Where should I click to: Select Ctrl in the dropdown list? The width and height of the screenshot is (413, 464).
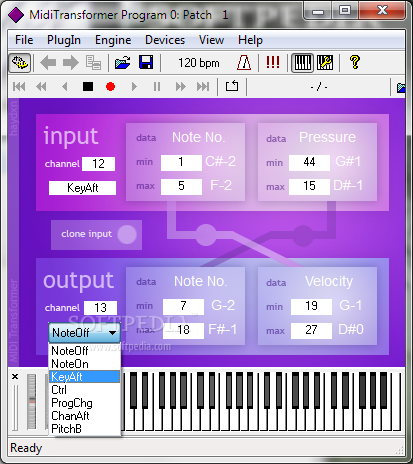coord(85,390)
